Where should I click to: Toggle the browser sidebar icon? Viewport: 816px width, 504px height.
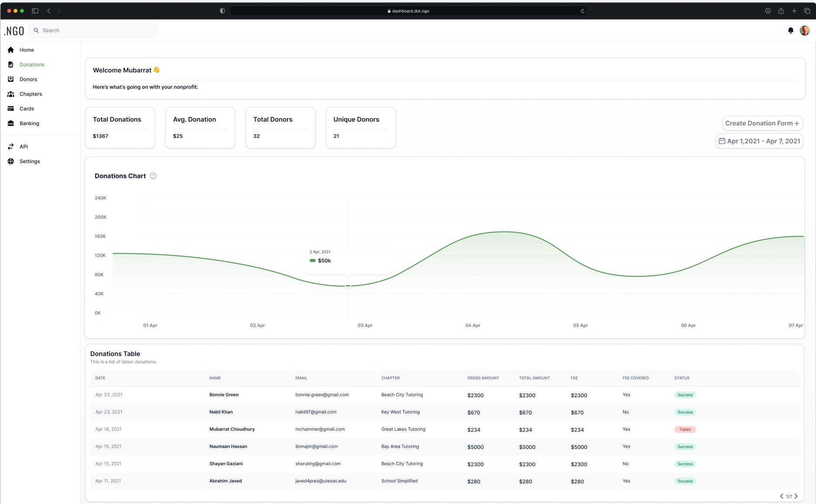point(35,11)
